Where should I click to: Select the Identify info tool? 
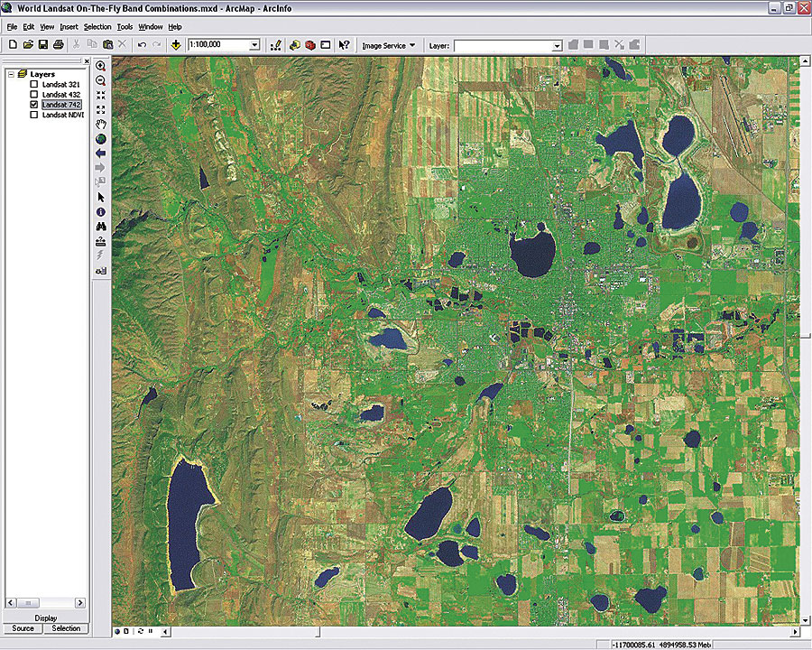pyautogui.click(x=100, y=211)
